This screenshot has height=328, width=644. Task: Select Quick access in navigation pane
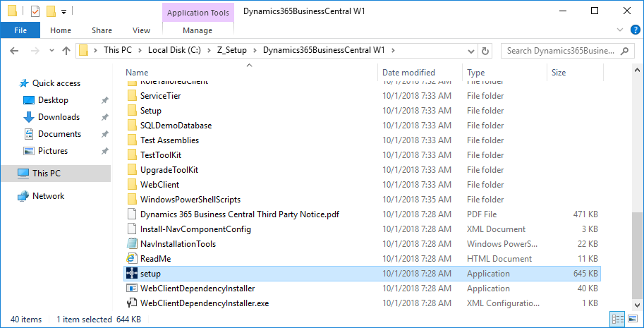(x=56, y=83)
